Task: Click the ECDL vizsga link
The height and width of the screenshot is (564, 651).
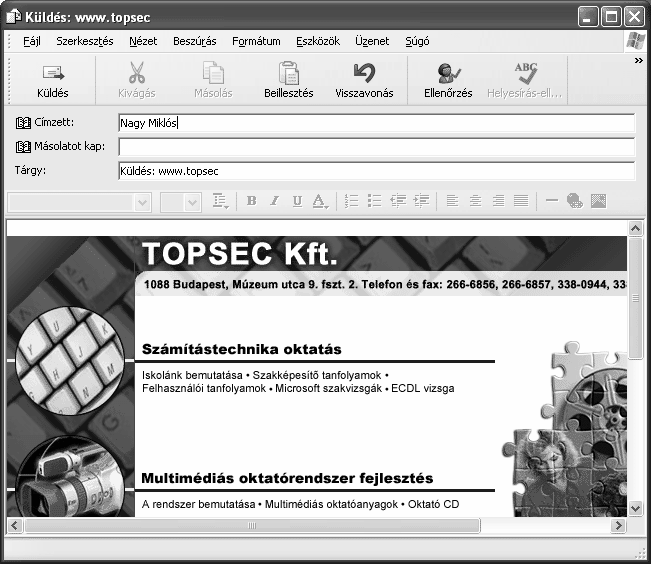Action: [x=423, y=388]
